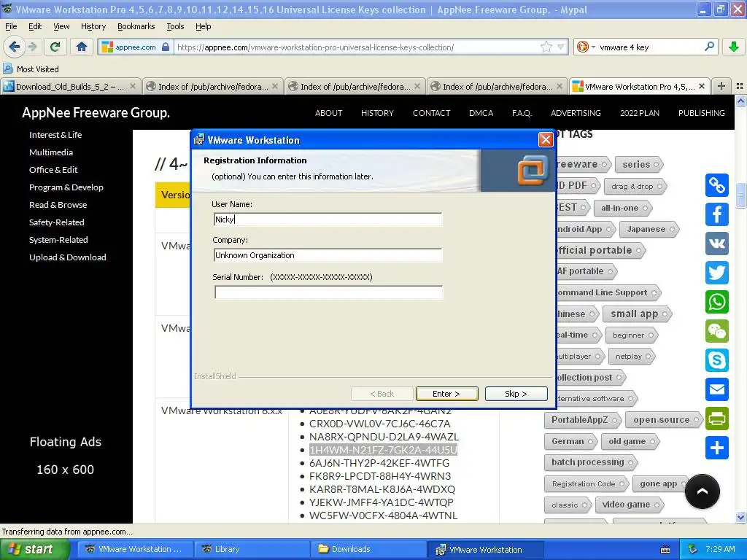Close the VMware Workstation Pro tab
Image resolution: width=747 pixels, height=560 pixels.
pyautogui.click(x=701, y=86)
